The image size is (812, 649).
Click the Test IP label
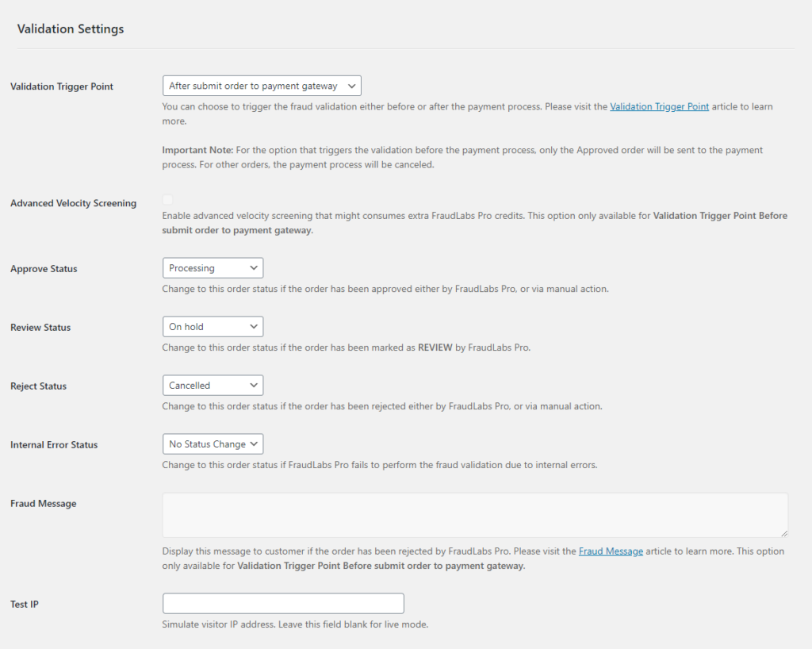25,604
